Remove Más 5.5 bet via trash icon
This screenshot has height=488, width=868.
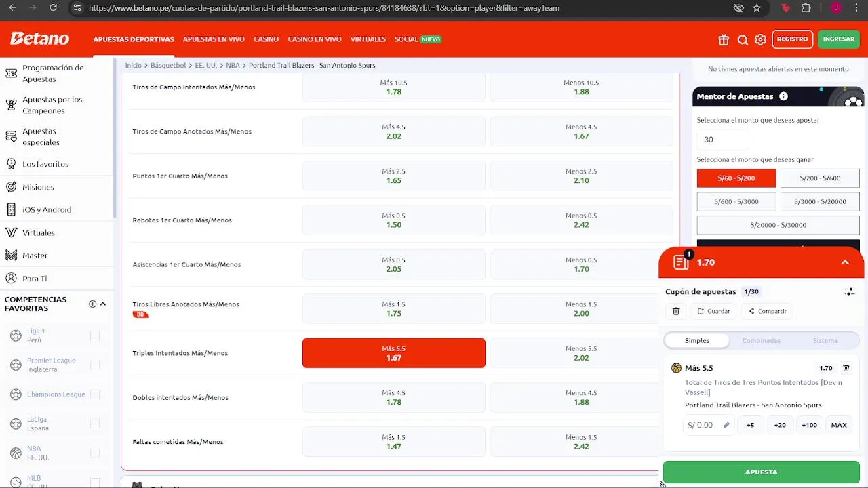846,368
